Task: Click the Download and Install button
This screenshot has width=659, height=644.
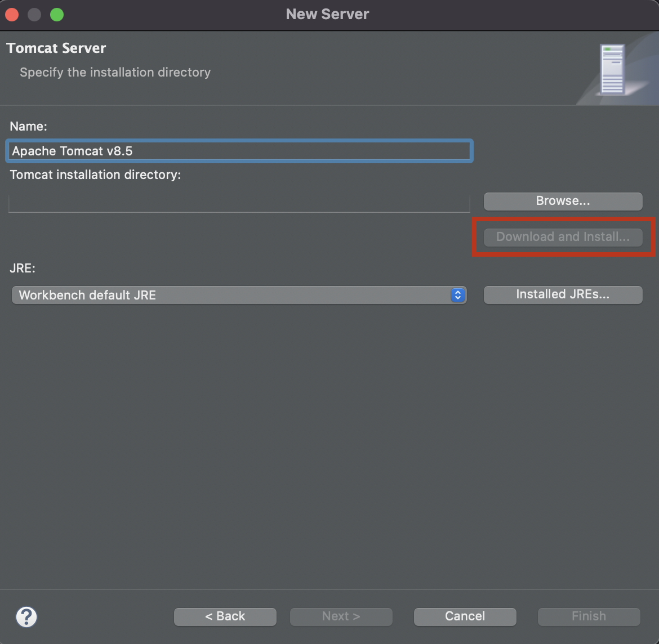Action: (x=563, y=237)
